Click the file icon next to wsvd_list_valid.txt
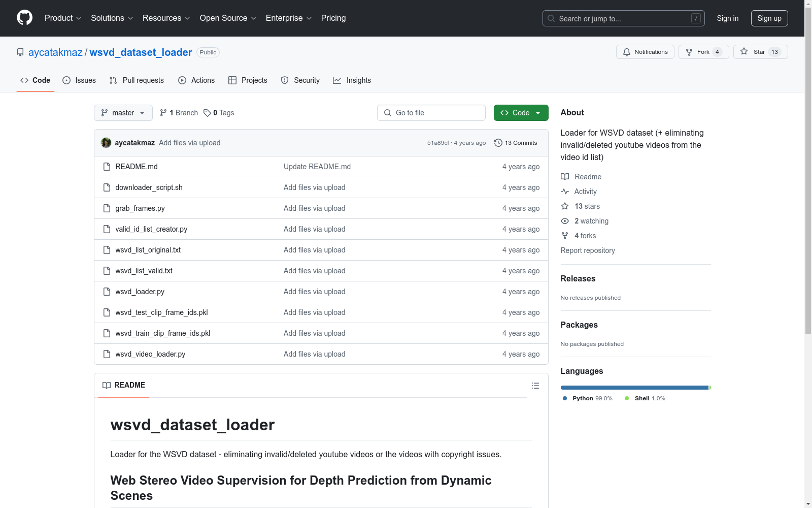 click(107, 271)
